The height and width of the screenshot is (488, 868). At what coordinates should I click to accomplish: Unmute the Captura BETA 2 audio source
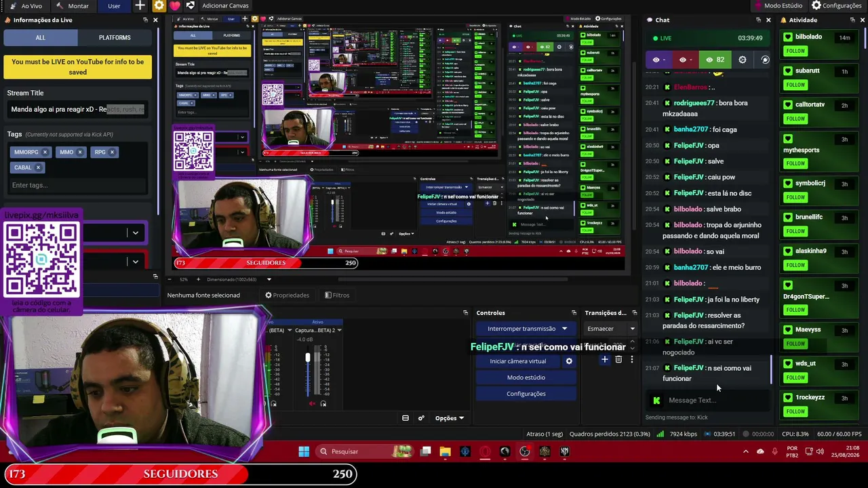tap(312, 404)
